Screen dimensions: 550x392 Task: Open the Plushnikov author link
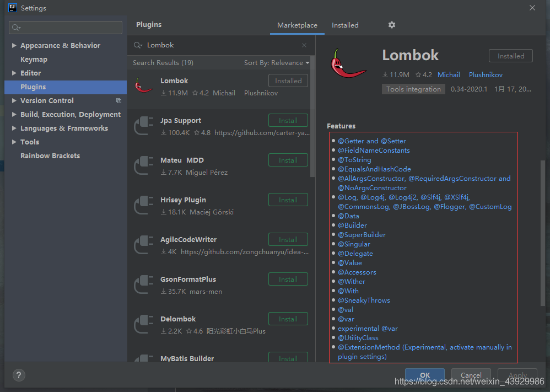tap(486, 75)
